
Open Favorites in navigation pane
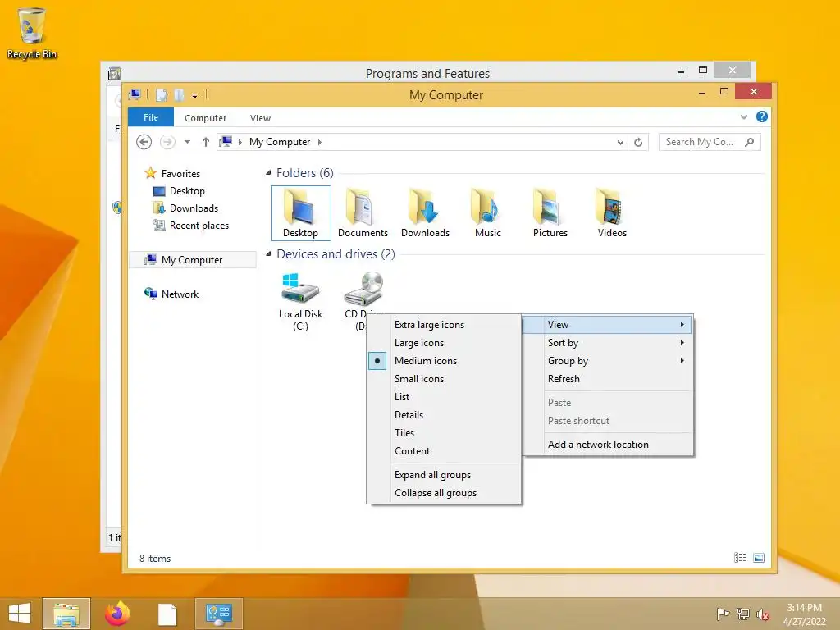pyautogui.click(x=172, y=174)
